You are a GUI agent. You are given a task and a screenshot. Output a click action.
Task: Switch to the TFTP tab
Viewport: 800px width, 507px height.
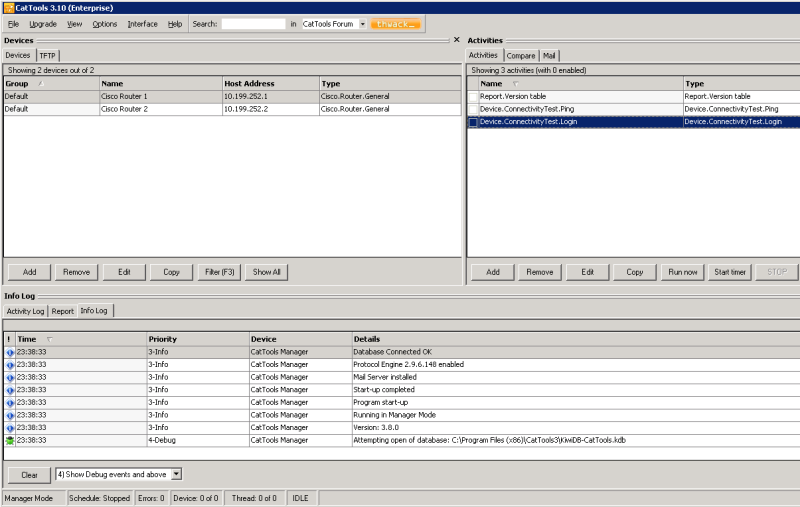coord(47,56)
